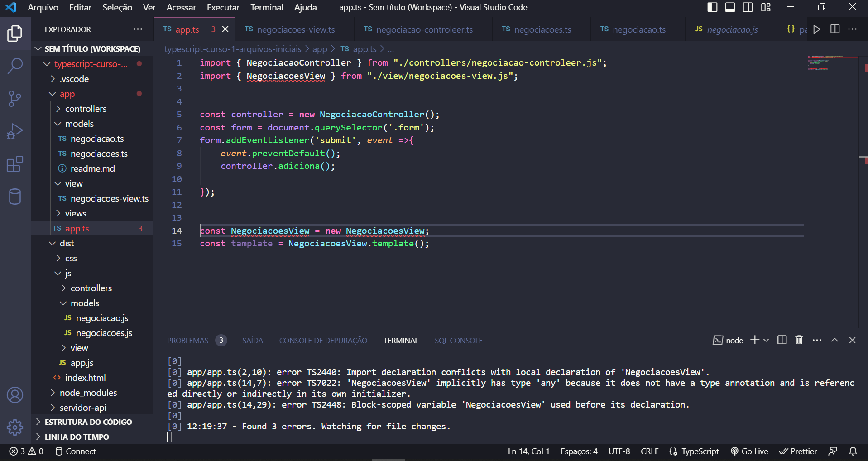This screenshot has width=868, height=461.
Task: Click Connect in the status bar
Action: [76, 451]
